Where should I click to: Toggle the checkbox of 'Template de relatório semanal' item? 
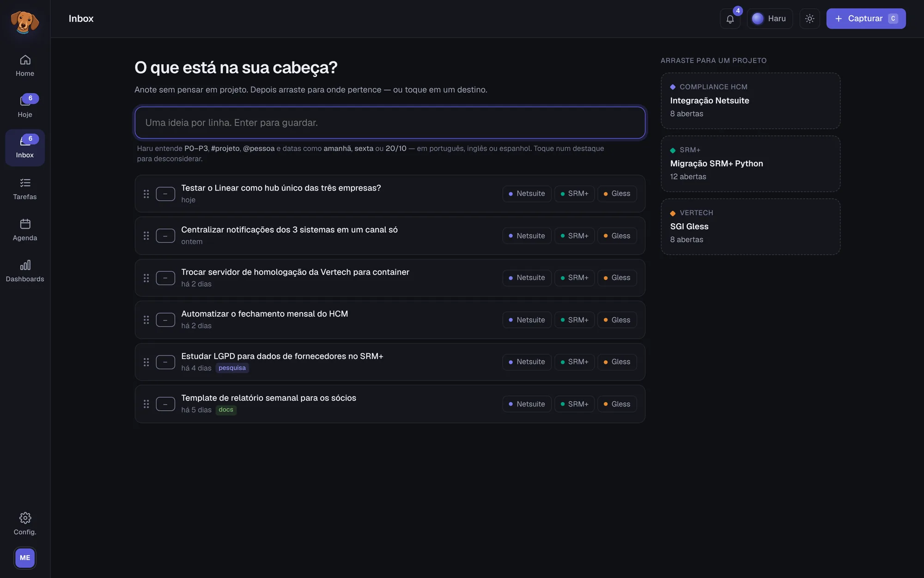coord(165,404)
